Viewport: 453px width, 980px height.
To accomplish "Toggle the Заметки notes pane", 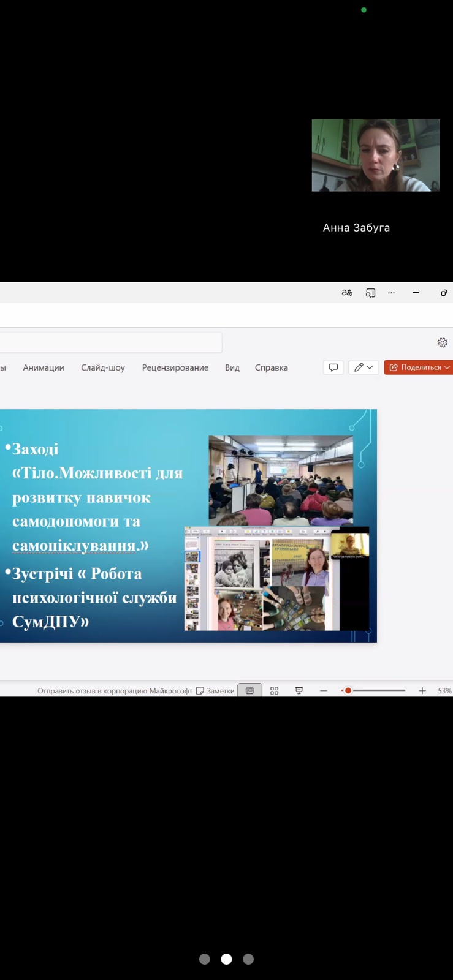I will (215, 690).
